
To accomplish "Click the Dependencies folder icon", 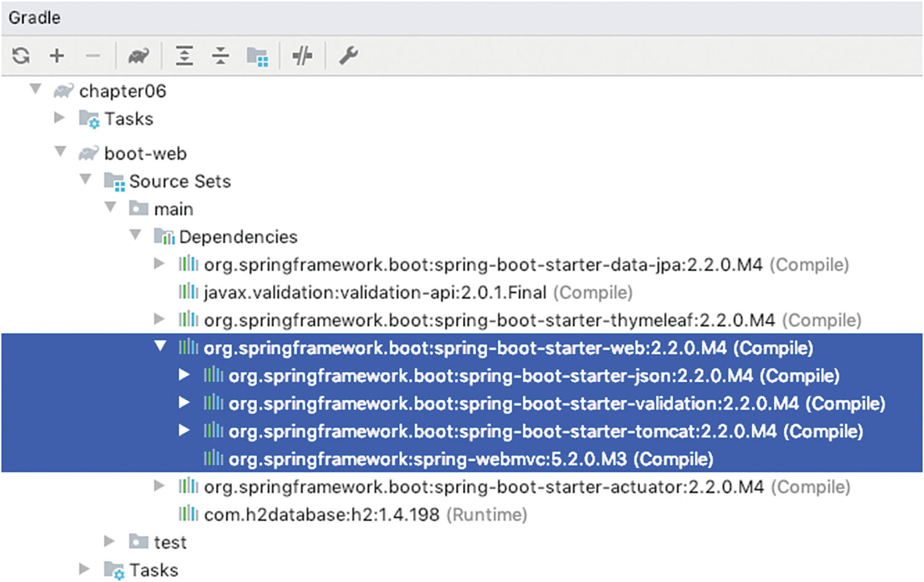I will pyautogui.click(x=165, y=237).
